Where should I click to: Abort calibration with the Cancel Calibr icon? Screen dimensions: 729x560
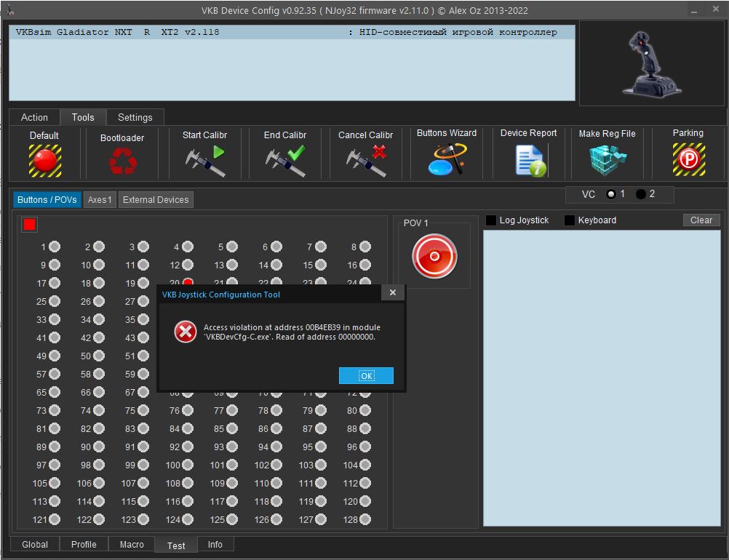point(366,161)
